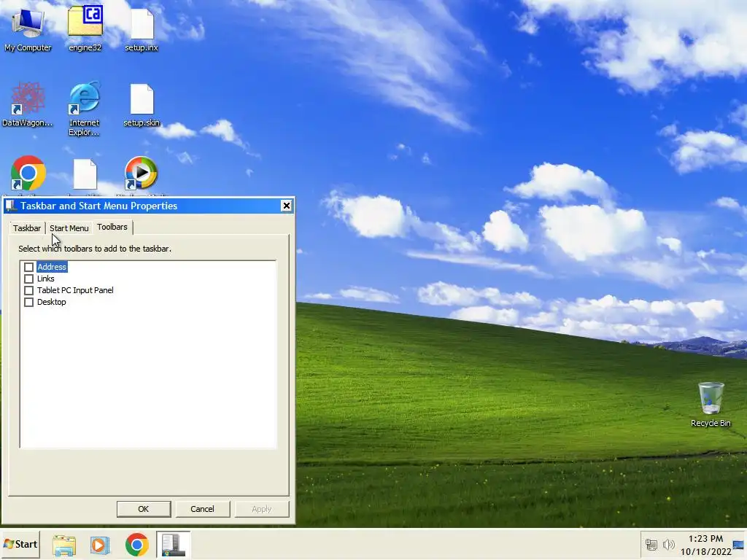747x560 pixels.
Task: Open the Start menu
Action: click(x=20, y=544)
